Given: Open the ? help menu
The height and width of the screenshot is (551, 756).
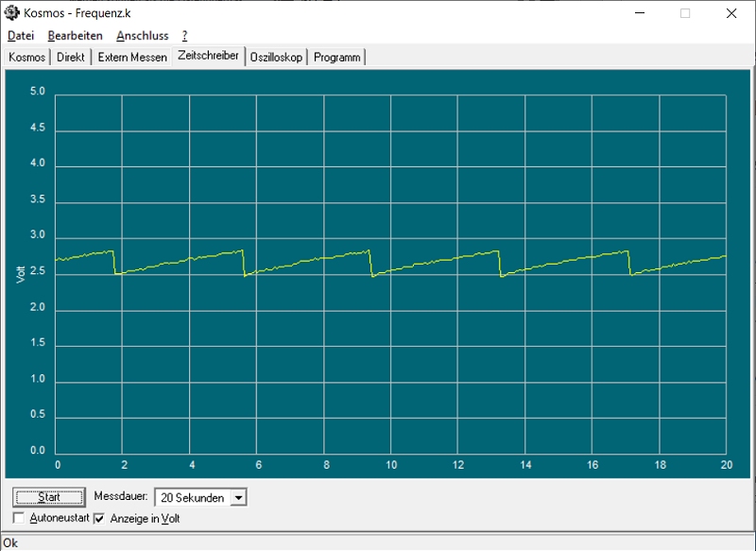Looking at the screenshot, I should (x=184, y=36).
